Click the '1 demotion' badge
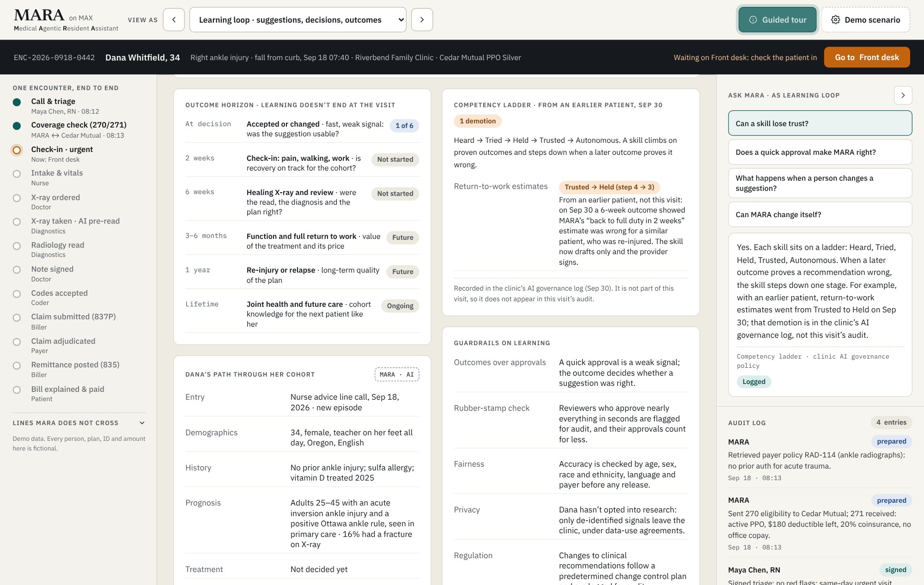 pos(477,121)
